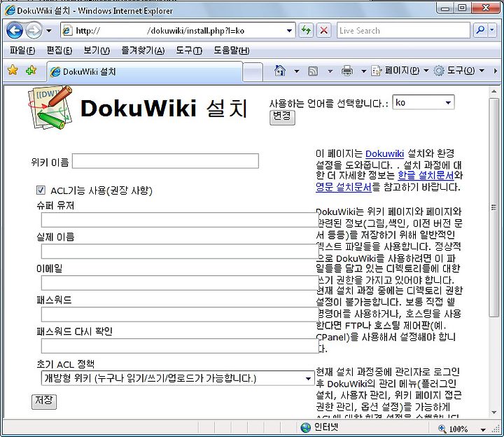The width and height of the screenshot is (504, 437).
Task: Click the Print icon in command bar
Action: pyautogui.click(x=346, y=71)
